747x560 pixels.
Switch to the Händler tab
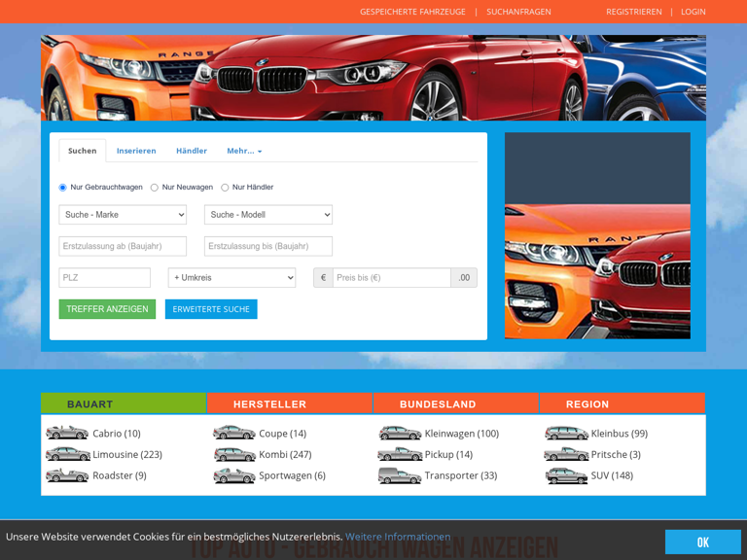[x=192, y=151]
